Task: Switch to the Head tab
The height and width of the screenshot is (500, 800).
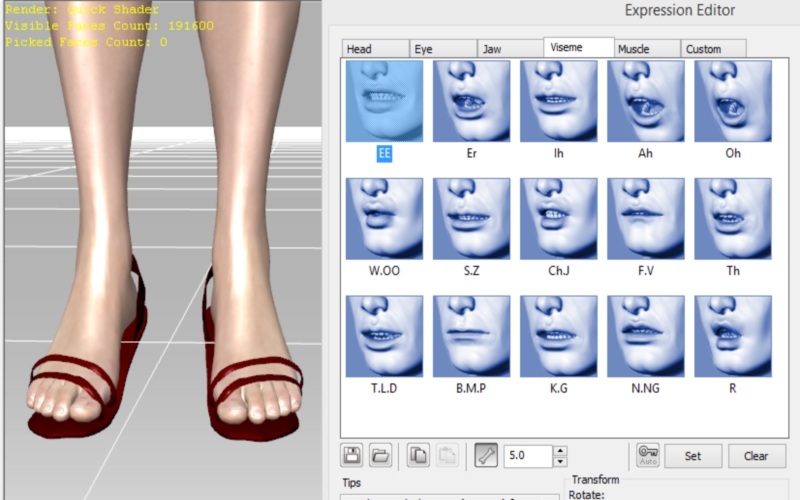Action: (374, 49)
